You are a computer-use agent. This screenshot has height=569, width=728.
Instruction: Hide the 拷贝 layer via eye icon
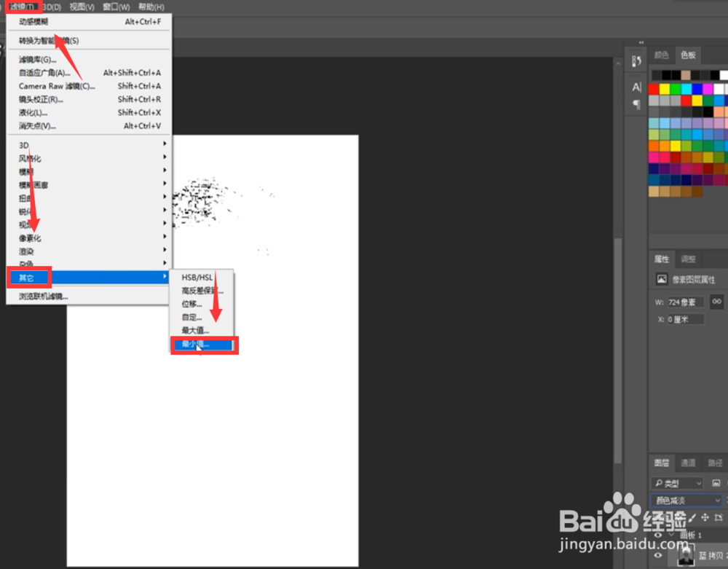pyautogui.click(x=658, y=555)
